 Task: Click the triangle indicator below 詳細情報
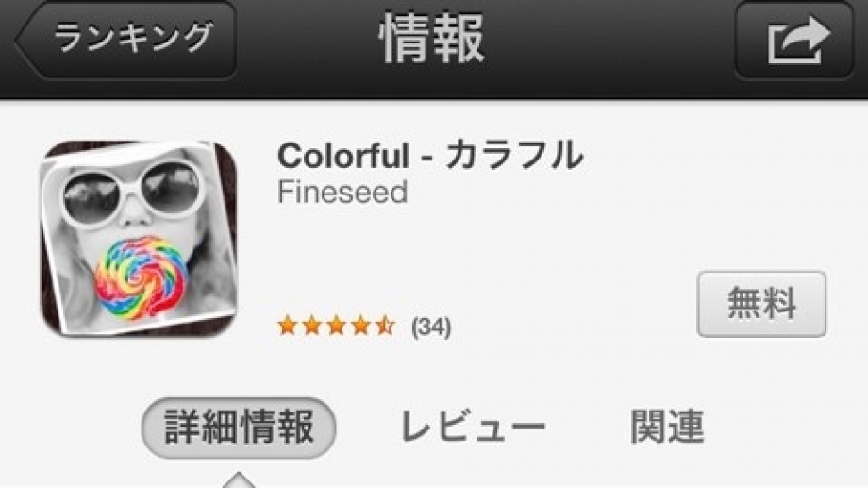click(239, 480)
